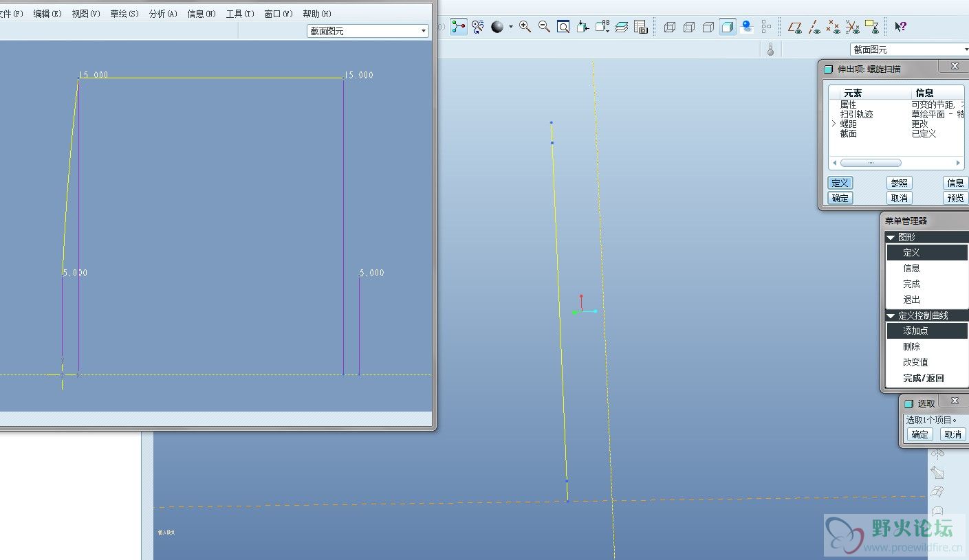Click the element list scroll left arrow
The width and height of the screenshot is (969, 560).
click(834, 163)
